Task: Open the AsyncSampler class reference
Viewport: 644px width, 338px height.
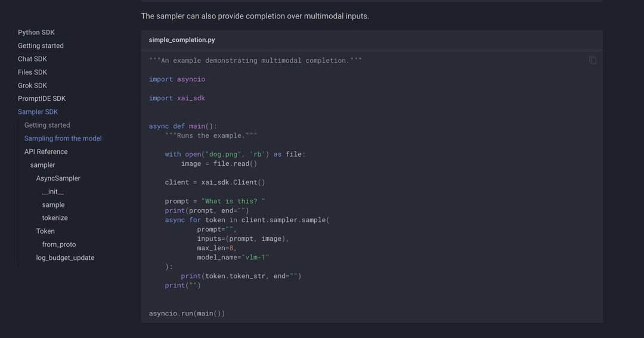Action: (x=58, y=178)
